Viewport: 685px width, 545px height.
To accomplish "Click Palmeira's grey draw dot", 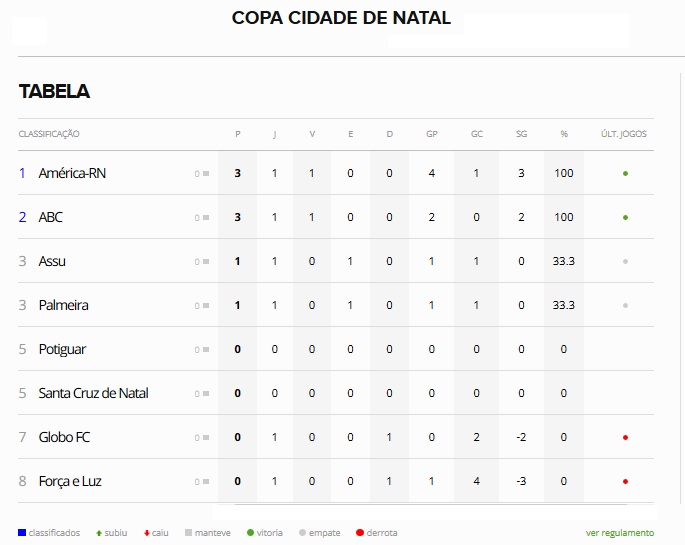I will 625,305.
